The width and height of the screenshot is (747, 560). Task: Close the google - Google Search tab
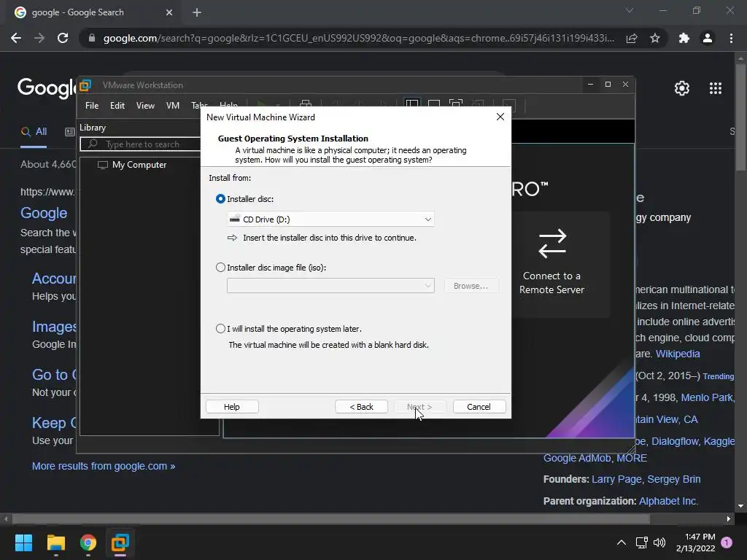click(x=169, y=12)
